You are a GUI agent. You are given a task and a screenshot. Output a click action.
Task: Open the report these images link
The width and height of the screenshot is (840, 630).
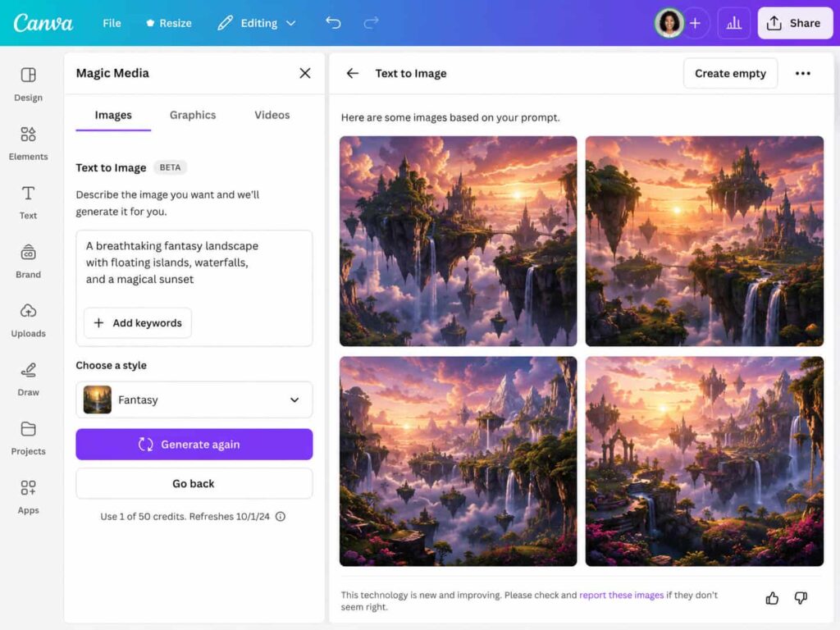coord(622,595)
